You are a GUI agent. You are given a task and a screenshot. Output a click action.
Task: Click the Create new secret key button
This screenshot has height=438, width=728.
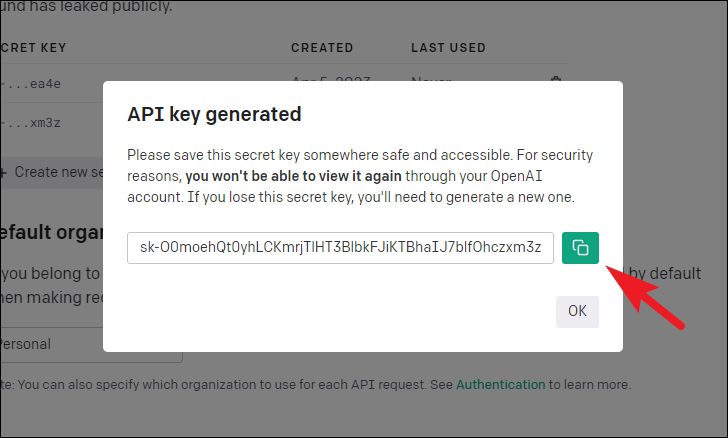pos(52,172)
